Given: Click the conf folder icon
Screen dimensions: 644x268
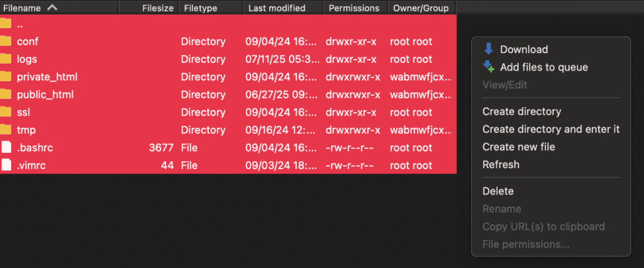Looking at the screenshot, I should click(x=5, y=42).
